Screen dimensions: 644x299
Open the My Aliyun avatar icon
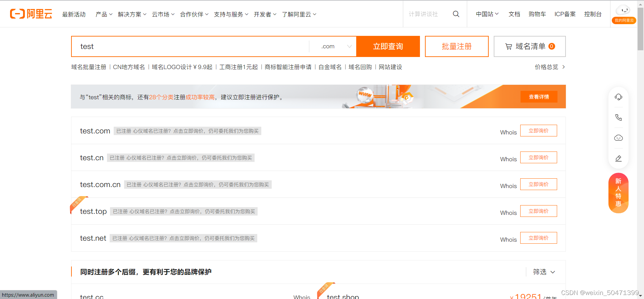pyautogui.click(x=624, y=14)
